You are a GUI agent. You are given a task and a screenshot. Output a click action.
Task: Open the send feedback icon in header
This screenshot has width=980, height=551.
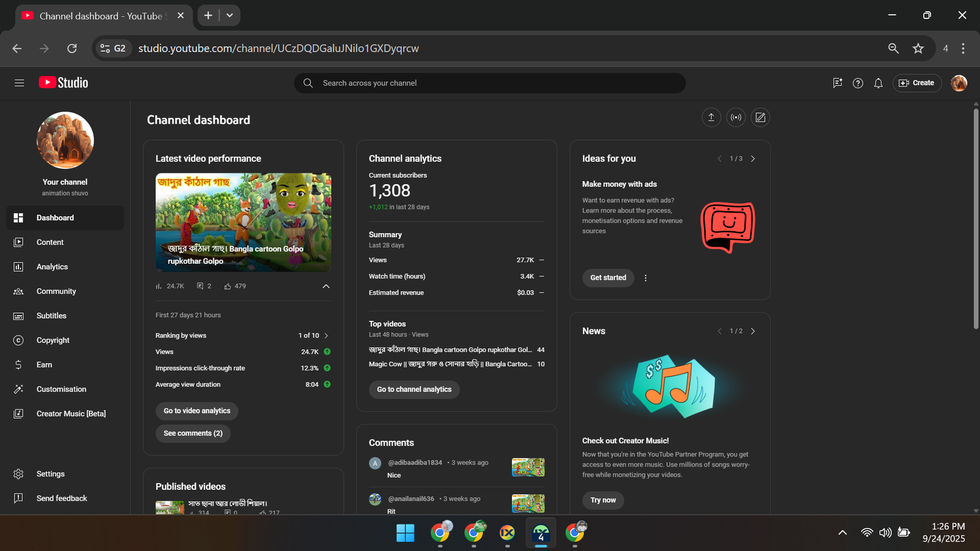coord(837,83)
